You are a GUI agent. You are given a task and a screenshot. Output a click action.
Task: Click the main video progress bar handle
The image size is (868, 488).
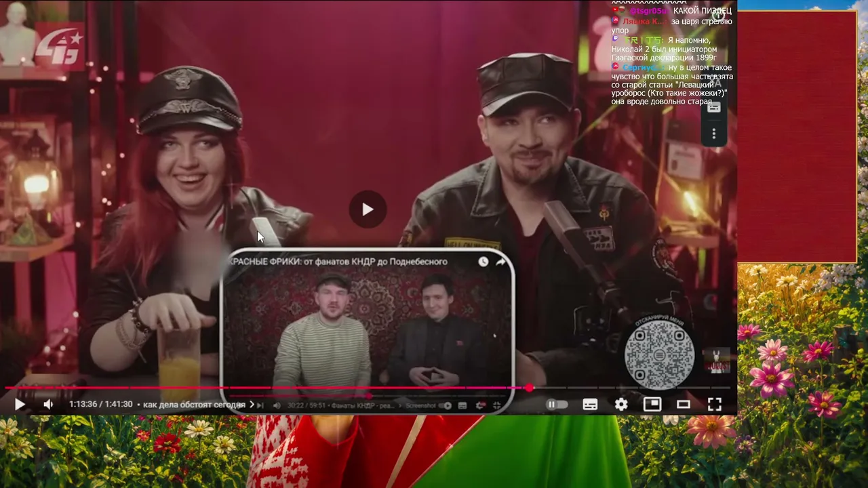coord(529,388)
